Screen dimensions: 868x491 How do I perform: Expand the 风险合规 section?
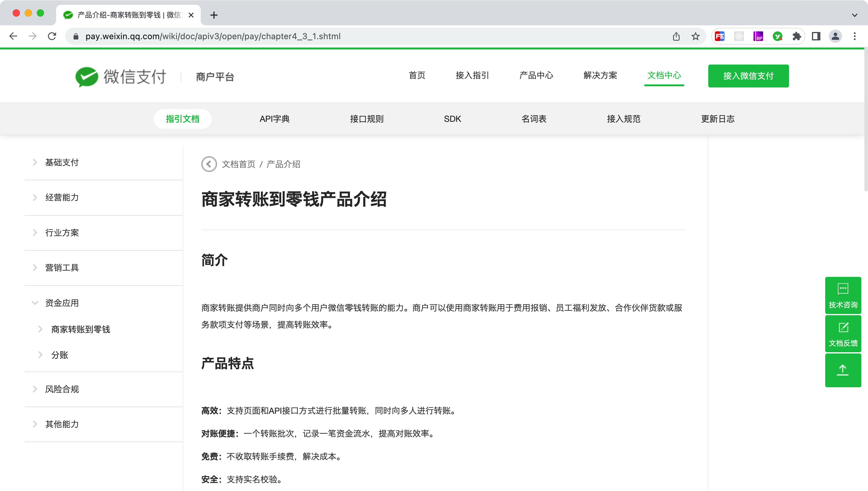coord(62,389)
